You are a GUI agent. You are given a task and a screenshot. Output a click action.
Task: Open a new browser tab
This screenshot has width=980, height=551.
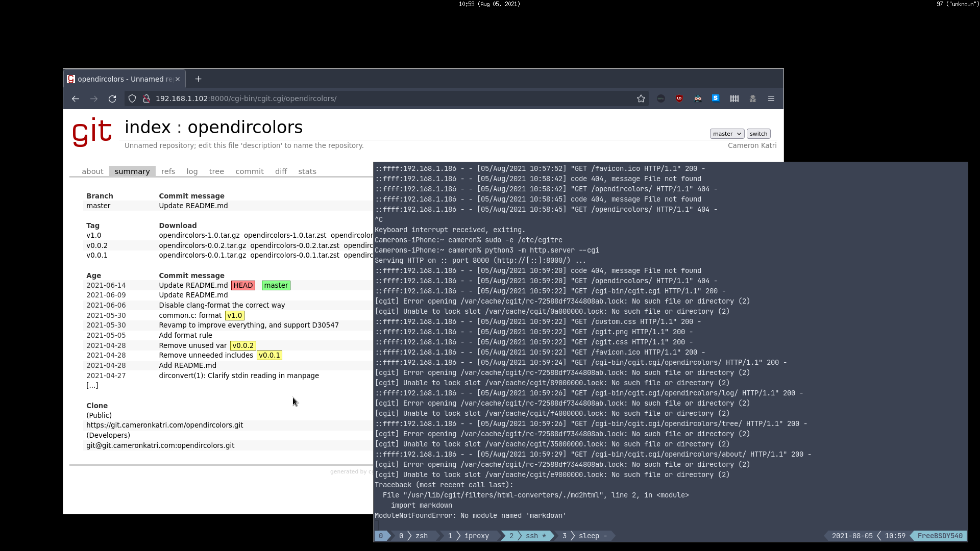pos(198,79)
